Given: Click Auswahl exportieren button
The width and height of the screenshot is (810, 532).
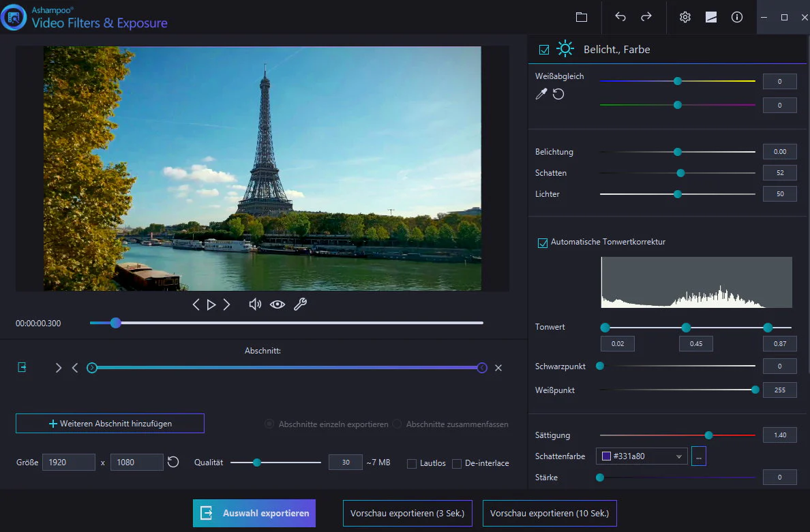Looking at the screenshot, I should [x=254, y=514].
